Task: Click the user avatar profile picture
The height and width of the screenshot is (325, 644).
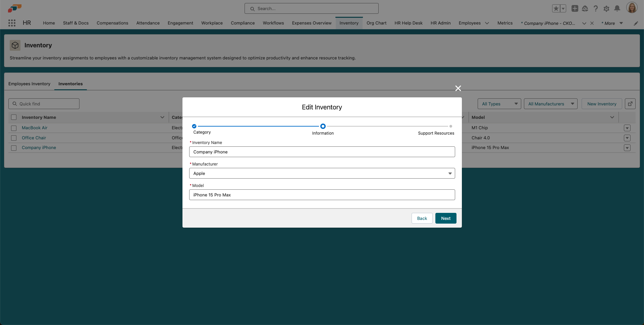Action: 632,8
